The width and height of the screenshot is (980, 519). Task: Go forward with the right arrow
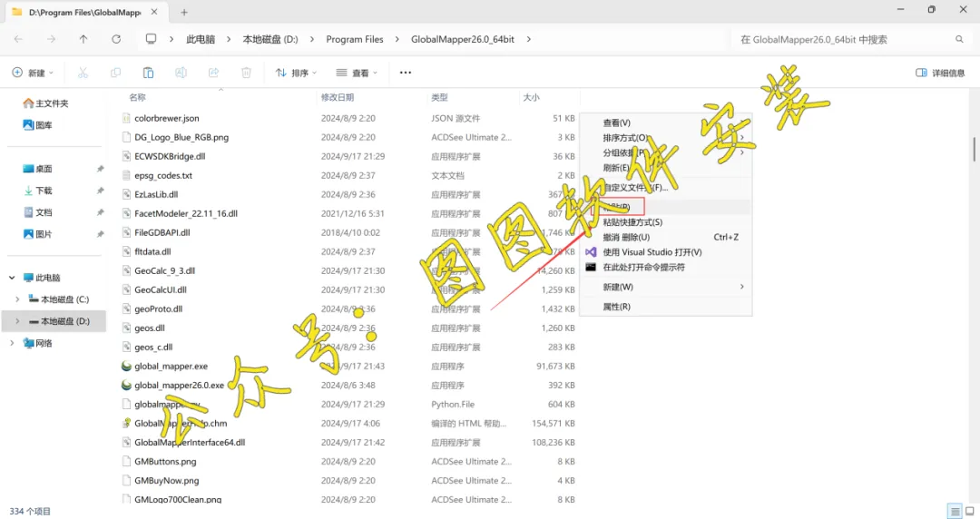point(51,39)
